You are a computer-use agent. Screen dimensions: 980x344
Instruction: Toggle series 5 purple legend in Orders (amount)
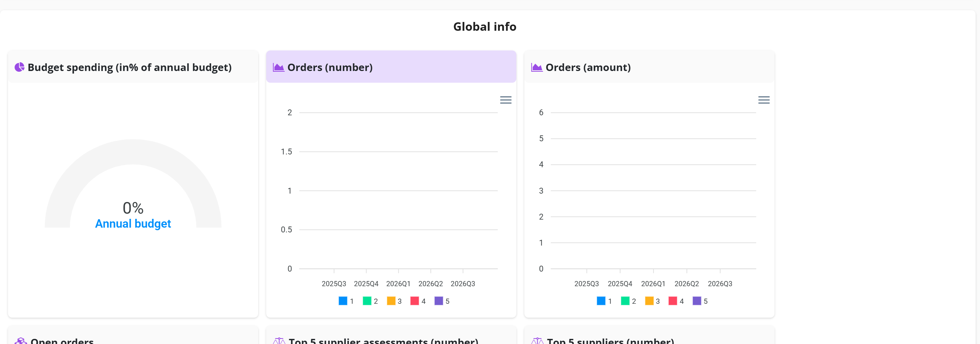(700, 301)
